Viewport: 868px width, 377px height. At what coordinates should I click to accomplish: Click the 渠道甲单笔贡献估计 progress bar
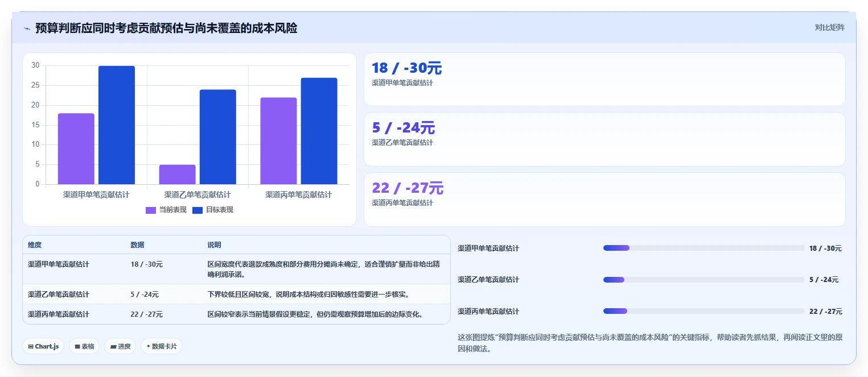tap(704, 248)
